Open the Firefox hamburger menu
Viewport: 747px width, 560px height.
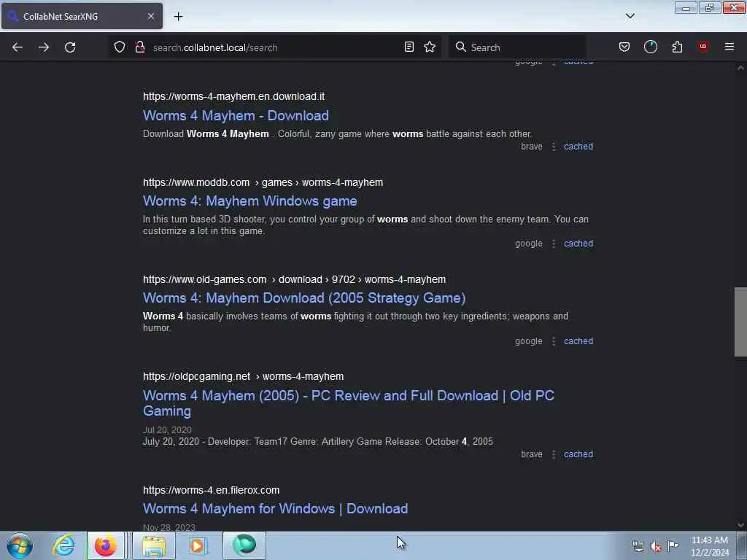[729, 47]
